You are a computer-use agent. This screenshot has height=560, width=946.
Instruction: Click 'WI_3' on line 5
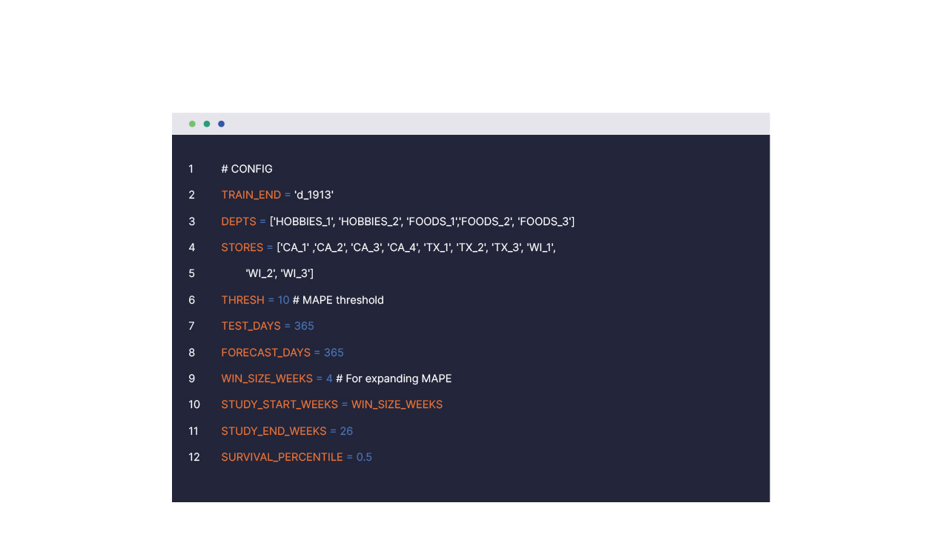295,273
